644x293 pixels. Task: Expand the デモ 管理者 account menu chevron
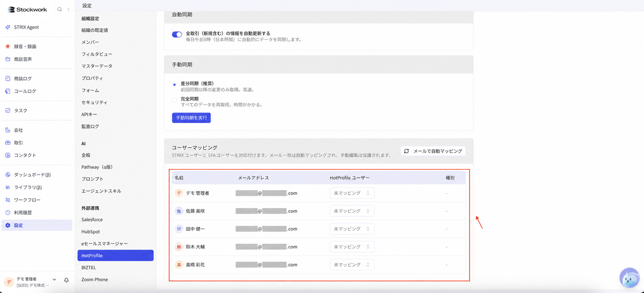pos(54,279)
